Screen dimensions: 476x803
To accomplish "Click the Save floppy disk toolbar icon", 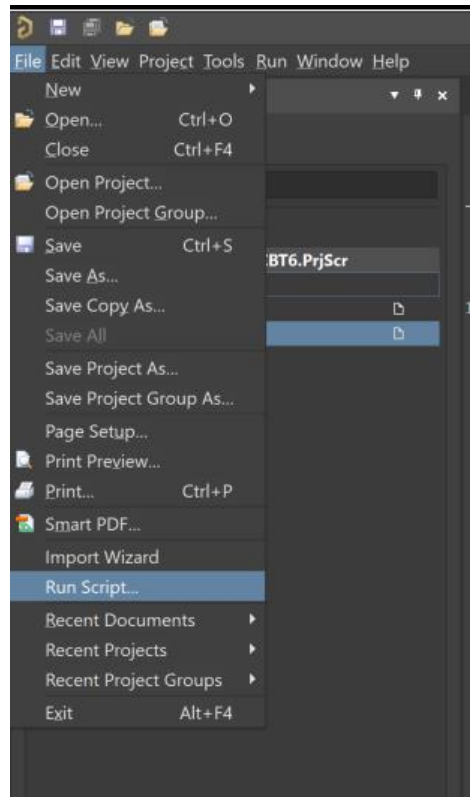I will coord(58,27).
